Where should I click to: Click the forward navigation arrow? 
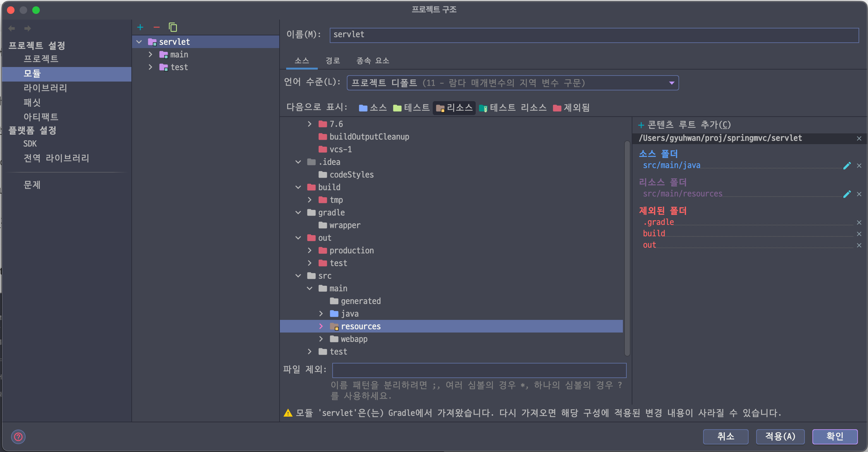click(27, 28)
